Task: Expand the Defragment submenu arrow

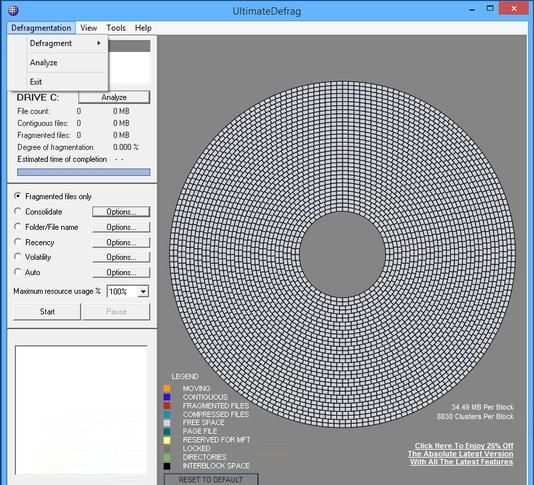Action: (x=99, y=43)
